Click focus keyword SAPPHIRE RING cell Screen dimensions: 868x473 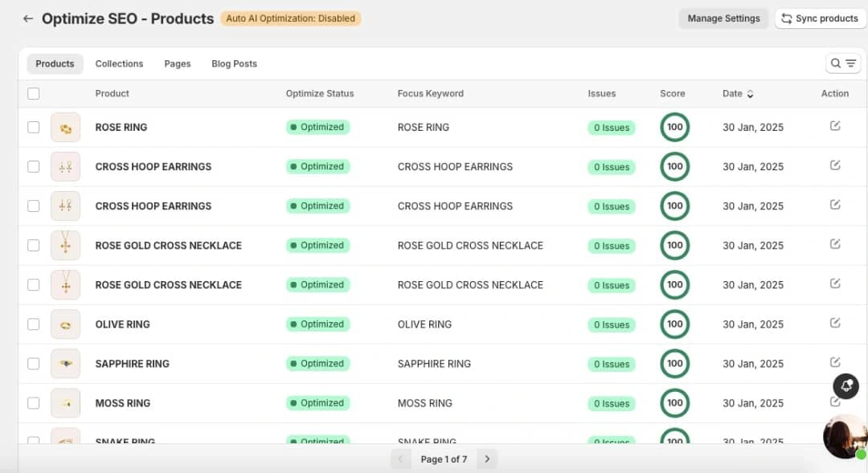pyautogui.click(x=434, y=364)
